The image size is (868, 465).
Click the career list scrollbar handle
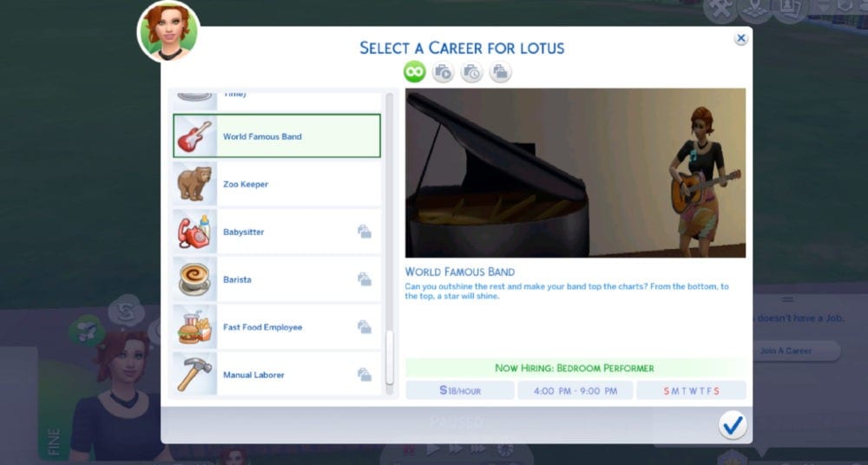(390, 357)
